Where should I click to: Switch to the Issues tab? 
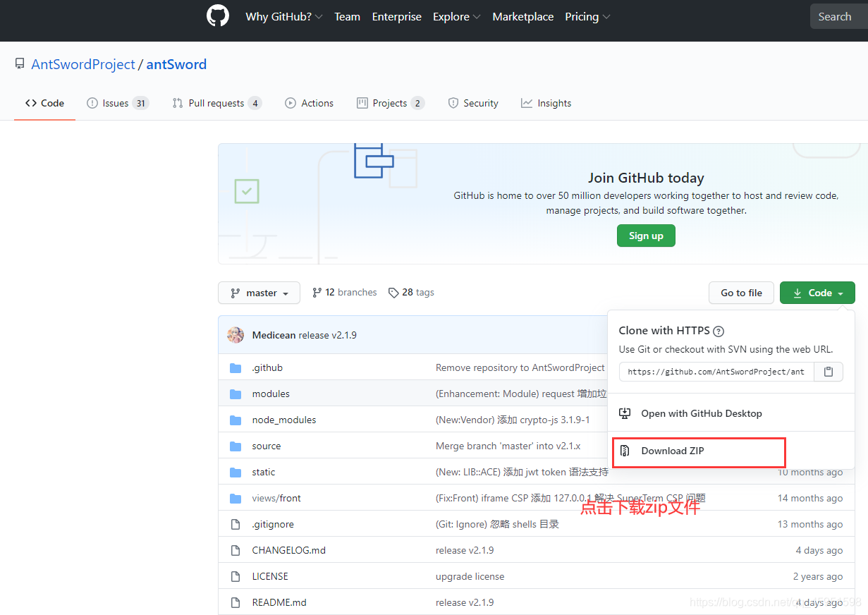(118, 103)
